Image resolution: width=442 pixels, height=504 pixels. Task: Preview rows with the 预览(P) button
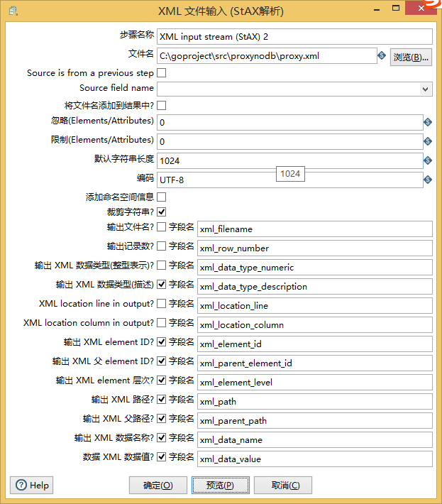click(x=221, y=485)
